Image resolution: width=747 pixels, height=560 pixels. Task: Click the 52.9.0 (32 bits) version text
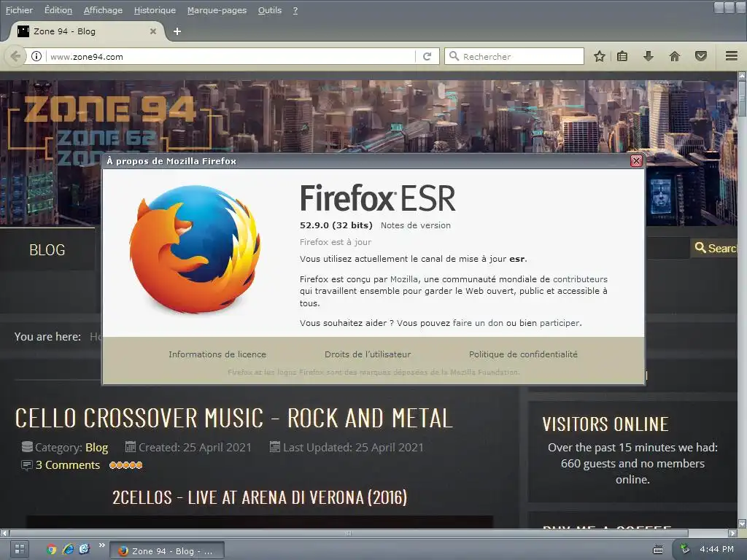[x=336, y=225]
